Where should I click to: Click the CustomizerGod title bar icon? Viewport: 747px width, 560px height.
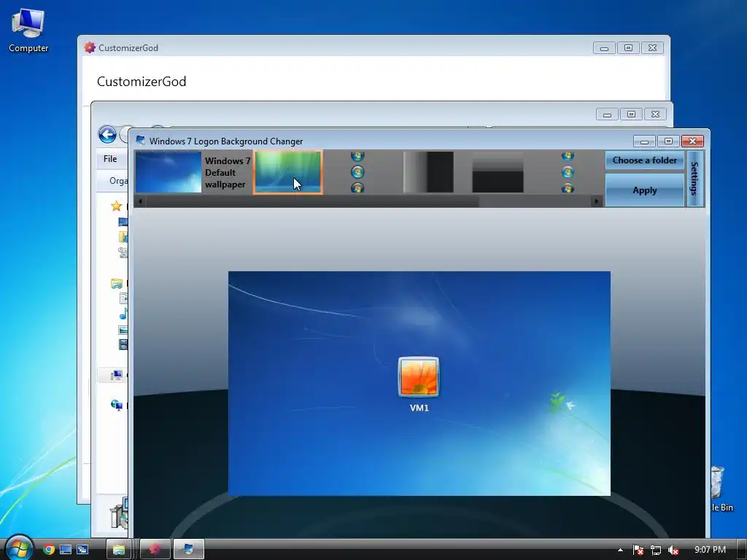pos(90,47)
